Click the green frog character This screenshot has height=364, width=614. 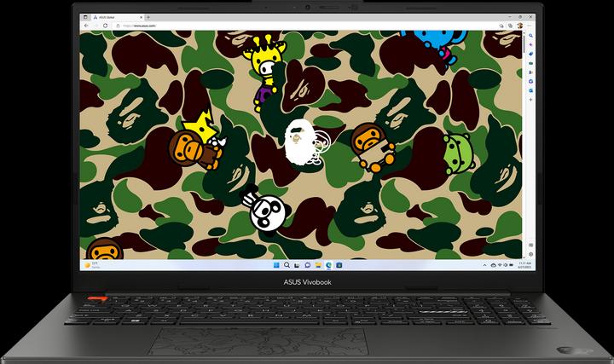tap(459, 153)
